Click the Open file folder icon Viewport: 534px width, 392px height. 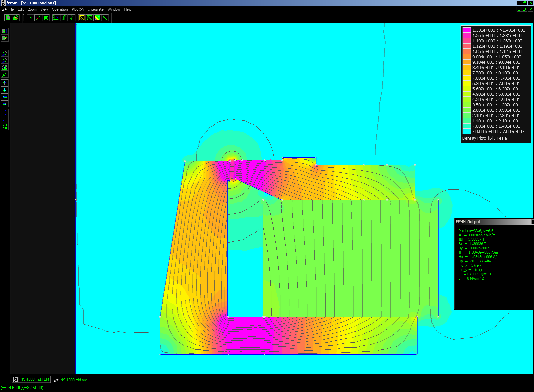[16, 18]
